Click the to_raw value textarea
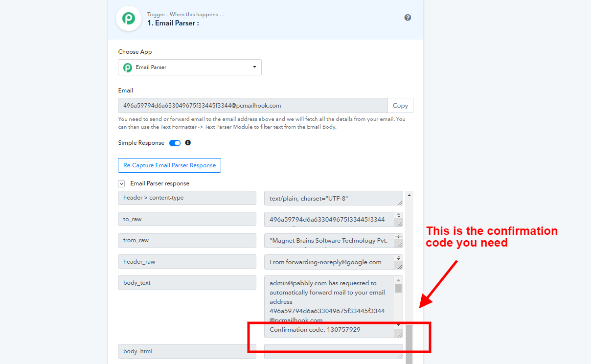Viewport: 591px width, 364px height. (x=334, y=219)
